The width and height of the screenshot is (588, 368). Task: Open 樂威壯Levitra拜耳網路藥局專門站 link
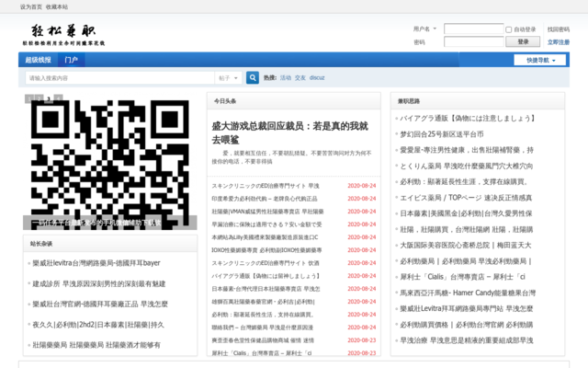(467, 309)
